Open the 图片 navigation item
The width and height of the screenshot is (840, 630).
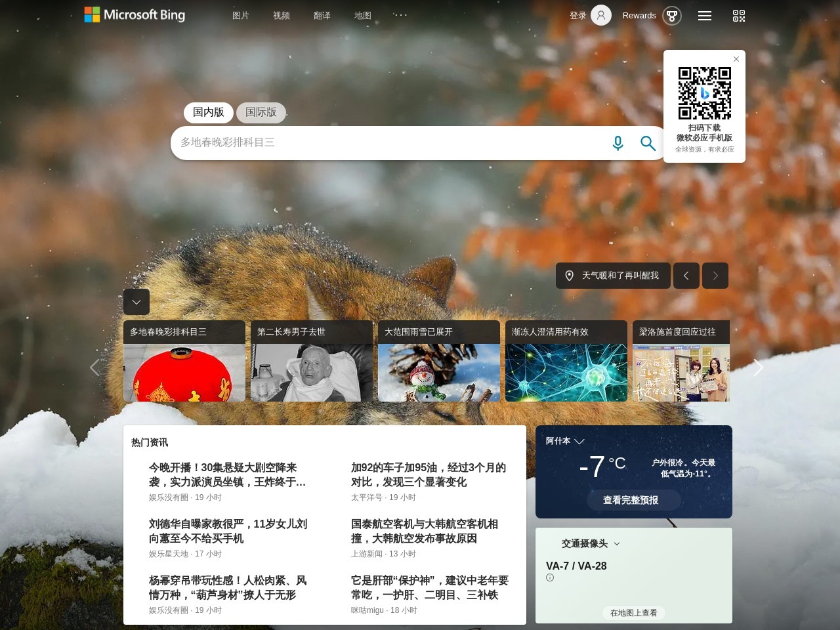pyautogui.click(x=240, y=14)
